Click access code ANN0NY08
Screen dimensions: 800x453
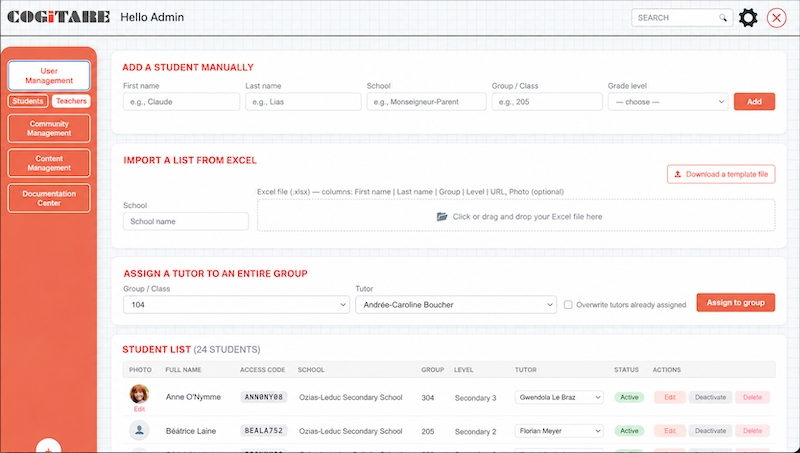pos(263,397)
